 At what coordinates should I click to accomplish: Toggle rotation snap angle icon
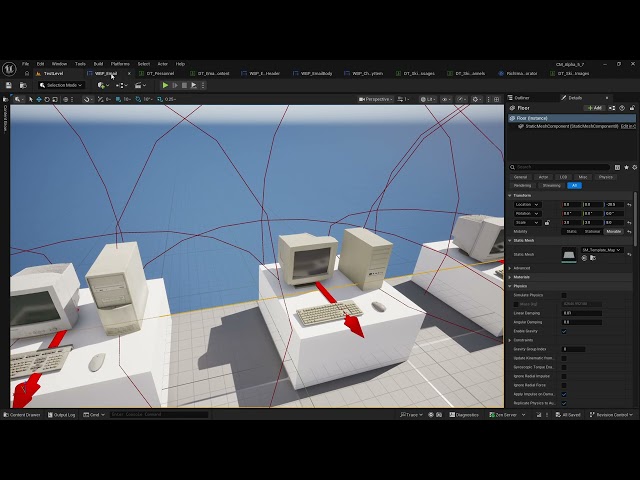(138, 99)
